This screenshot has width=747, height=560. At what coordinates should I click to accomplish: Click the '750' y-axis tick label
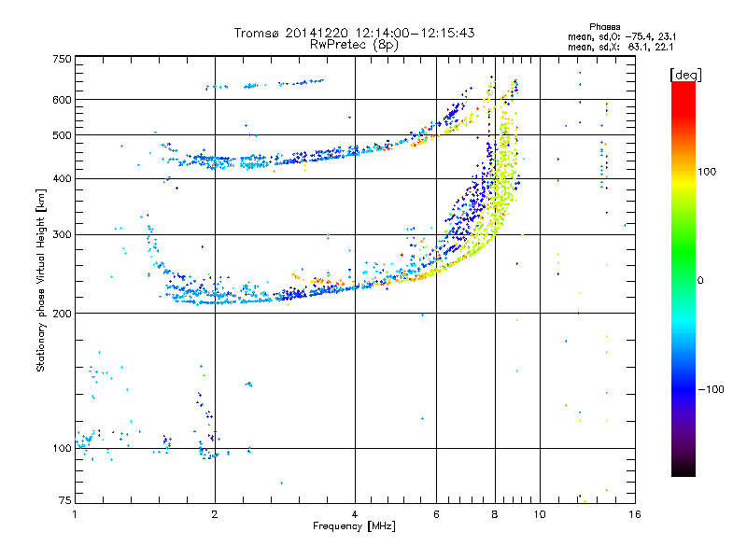pyautogui.click(x=62, y=59)
